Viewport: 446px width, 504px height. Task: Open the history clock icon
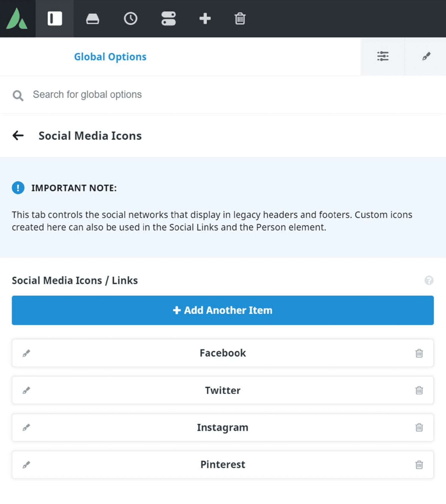[131, 19]
